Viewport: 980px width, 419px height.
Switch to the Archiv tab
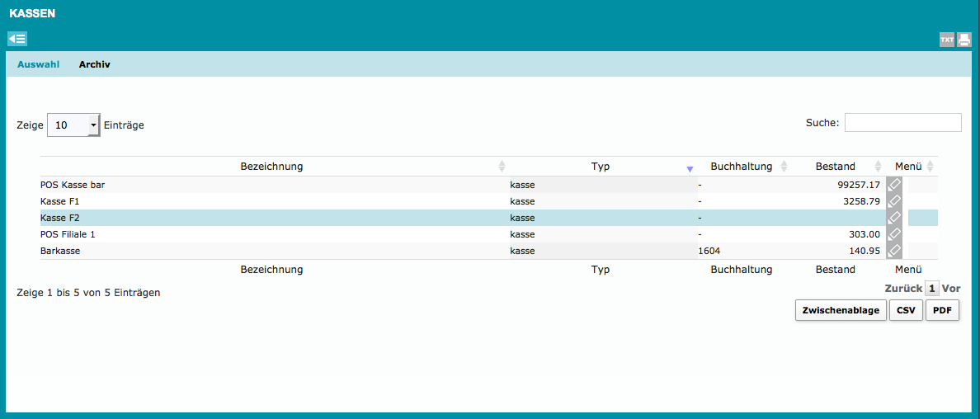pos(95,64)
